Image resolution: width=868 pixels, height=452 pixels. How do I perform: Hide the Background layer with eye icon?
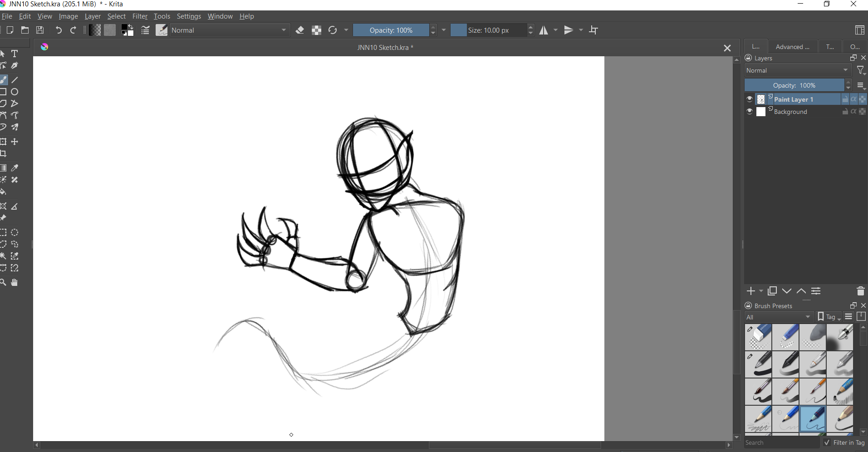(750, 112)
